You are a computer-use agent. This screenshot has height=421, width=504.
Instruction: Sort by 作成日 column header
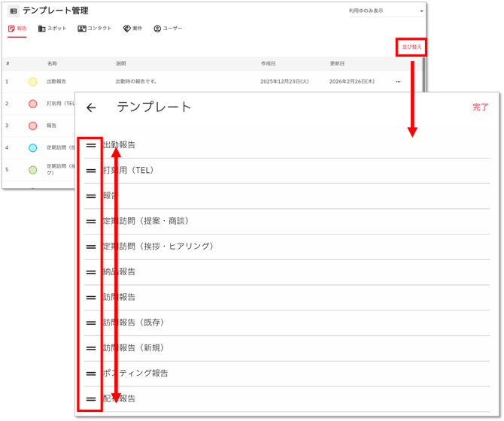pos(268,64)
